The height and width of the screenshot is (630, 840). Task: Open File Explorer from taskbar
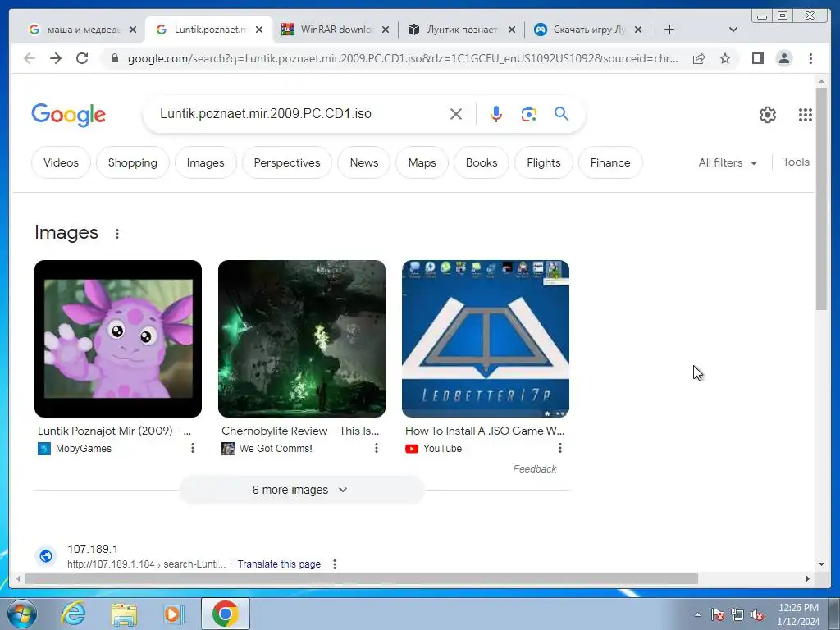click(x=124, y=614)
